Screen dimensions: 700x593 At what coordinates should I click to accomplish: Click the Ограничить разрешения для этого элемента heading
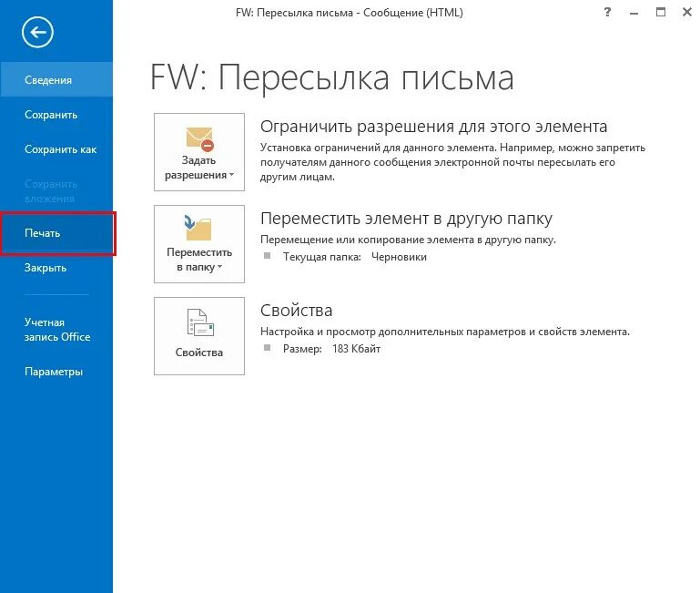[433, 127]
